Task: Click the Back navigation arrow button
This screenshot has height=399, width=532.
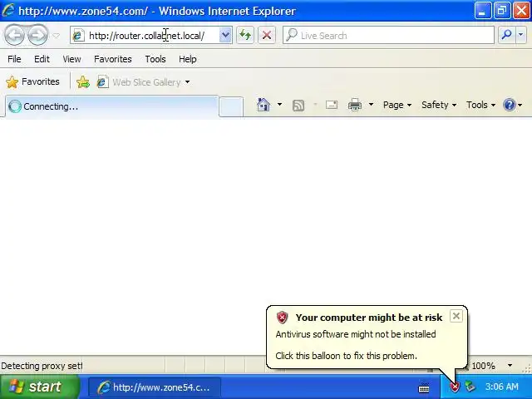Action: pos(15,35)
